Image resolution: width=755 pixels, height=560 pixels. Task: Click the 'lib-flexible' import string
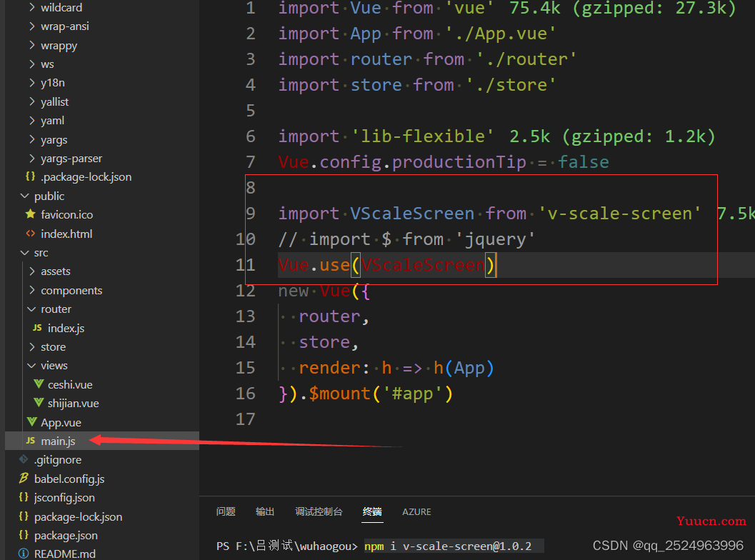coord(423,136)
